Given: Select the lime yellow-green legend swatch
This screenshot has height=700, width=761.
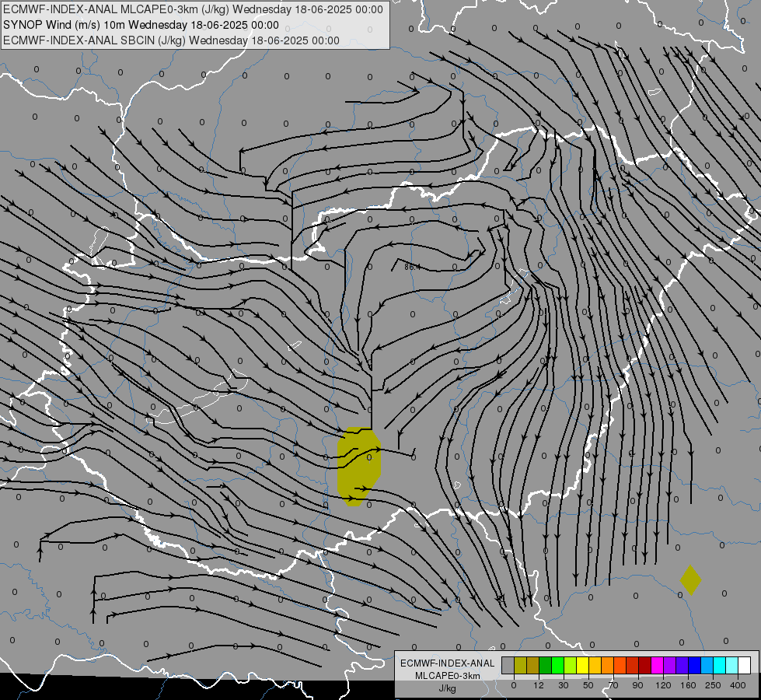Looking at the screenshot, I should tap(571, 665).
